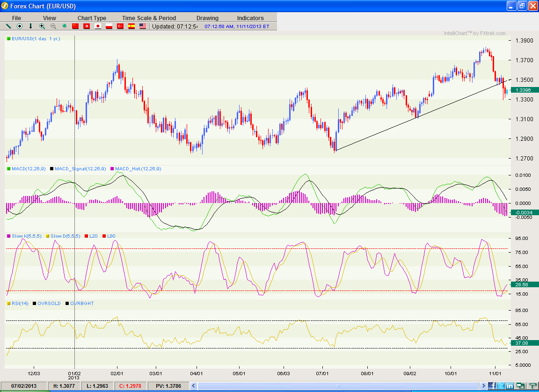539x392 pixels.
Task: Click the 28.58 stochastic value tag
Action: click(x=525, y=284)
